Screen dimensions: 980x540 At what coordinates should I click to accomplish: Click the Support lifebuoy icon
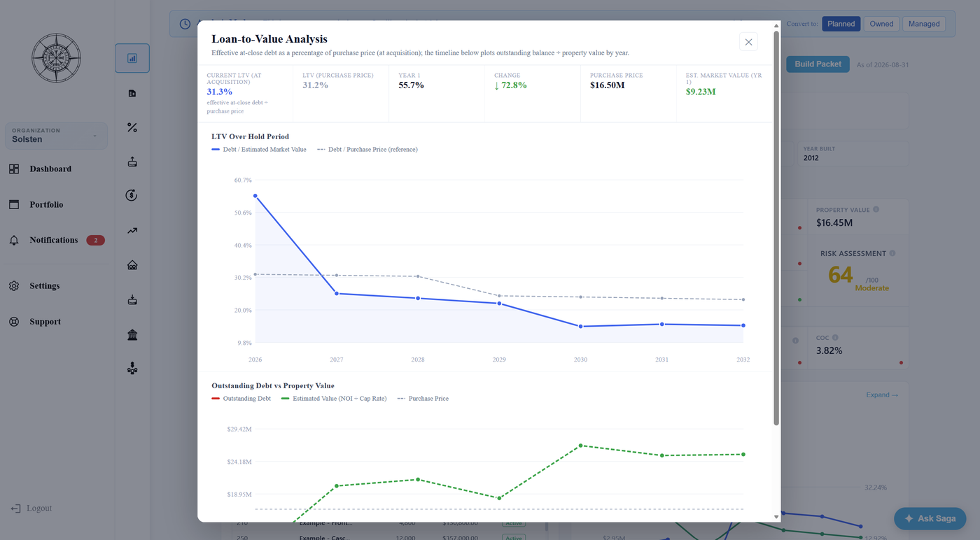[x=14, y=322]
